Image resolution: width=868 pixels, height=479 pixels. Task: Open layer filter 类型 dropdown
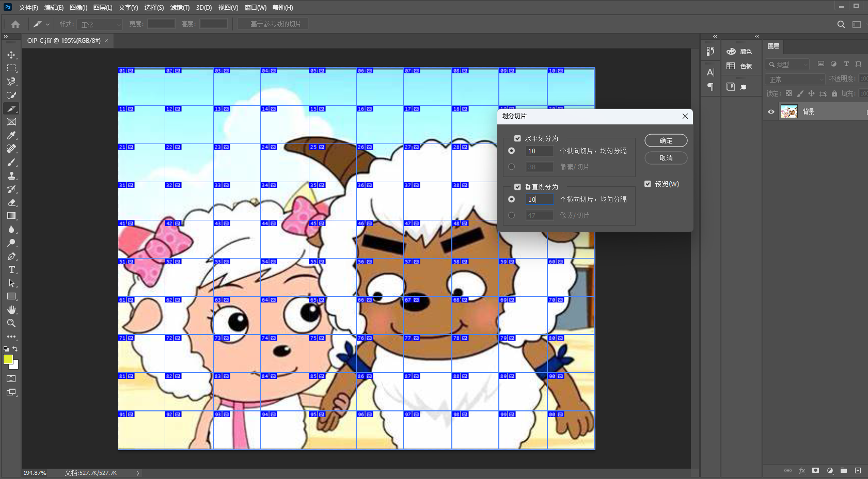point(787,64)
